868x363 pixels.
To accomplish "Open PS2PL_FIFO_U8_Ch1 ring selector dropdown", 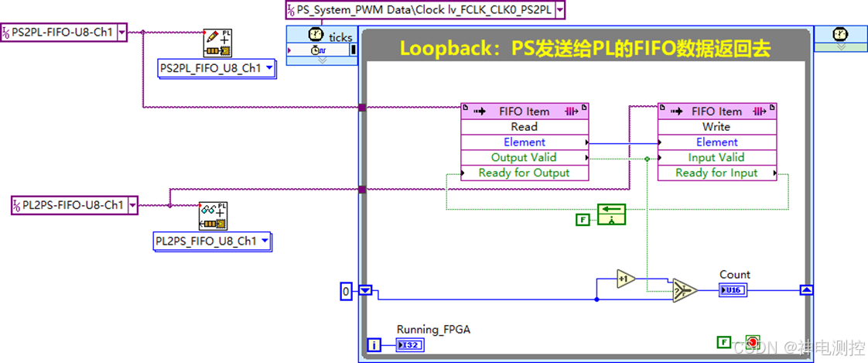I will pos(269,68).
